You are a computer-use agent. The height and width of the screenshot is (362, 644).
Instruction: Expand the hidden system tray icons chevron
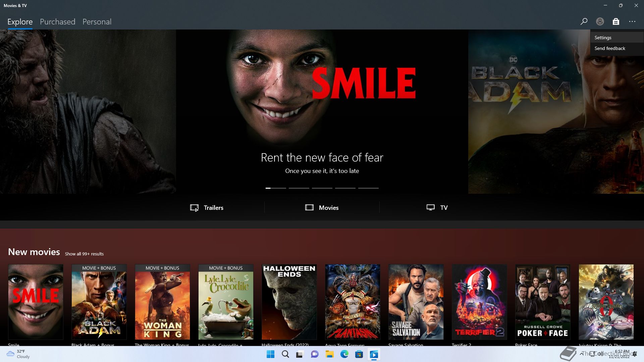[581, 354]
